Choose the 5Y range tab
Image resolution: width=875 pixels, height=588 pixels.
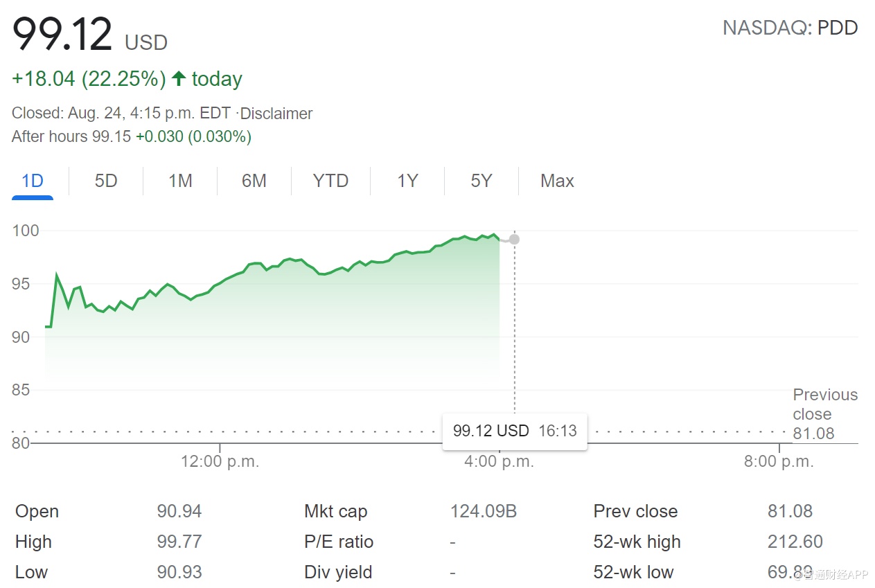(481, 181)
